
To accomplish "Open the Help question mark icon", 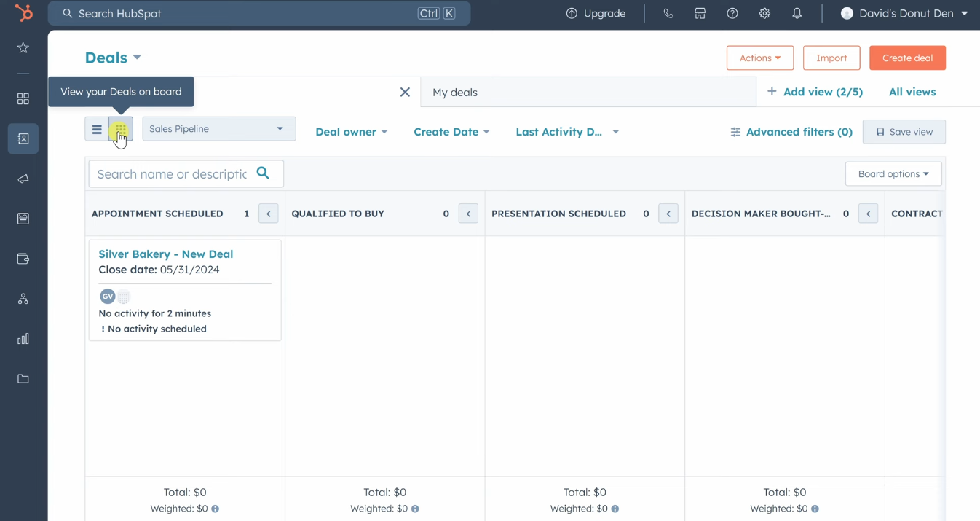I will tap(732, 13).
